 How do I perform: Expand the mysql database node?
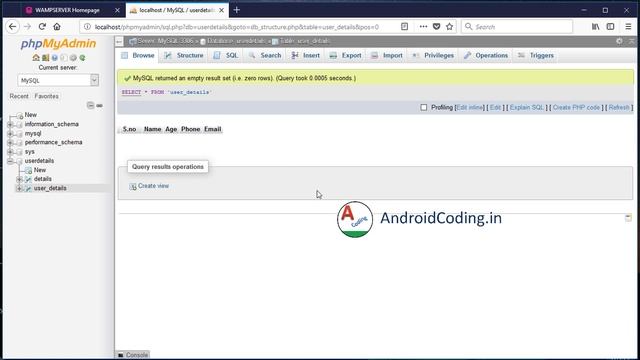point(10,133)
